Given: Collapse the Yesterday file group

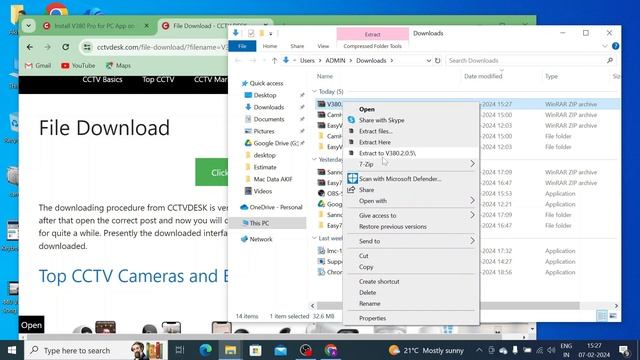Looking at the screenshot, I should [314, 159].
